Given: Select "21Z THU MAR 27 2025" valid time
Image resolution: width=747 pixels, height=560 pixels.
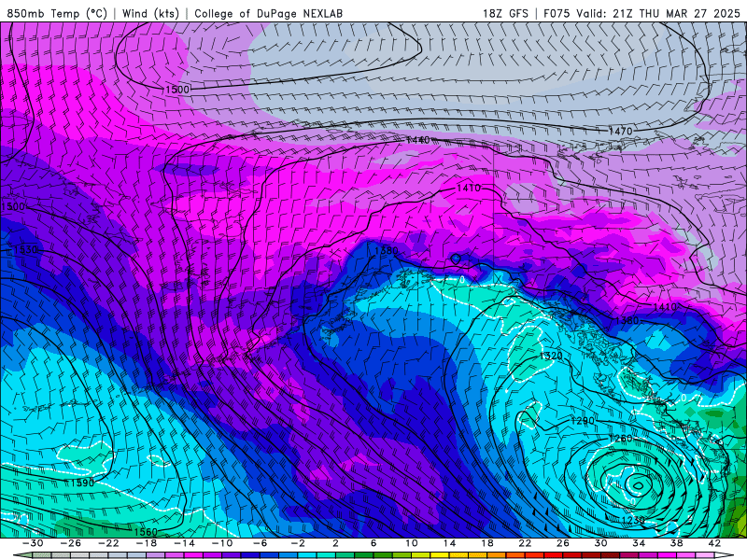Looking at the screenshot, I should click(676, 13).
